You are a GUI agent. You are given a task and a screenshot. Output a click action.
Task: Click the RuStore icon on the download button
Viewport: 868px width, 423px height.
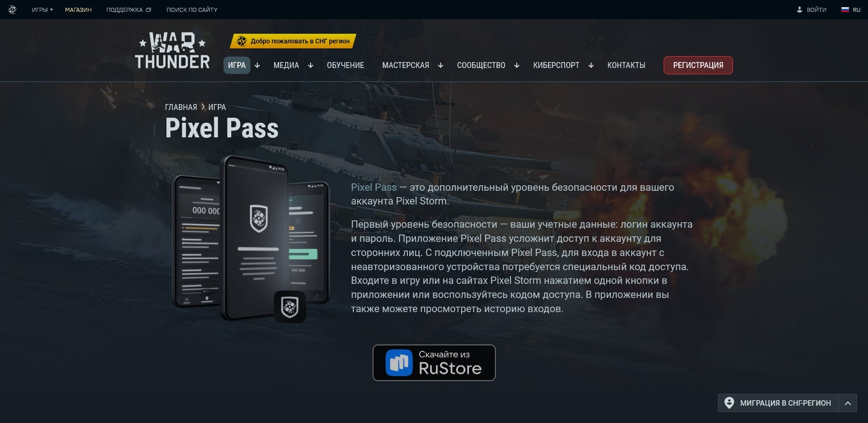pyautogui.click(x=399, y=362)
